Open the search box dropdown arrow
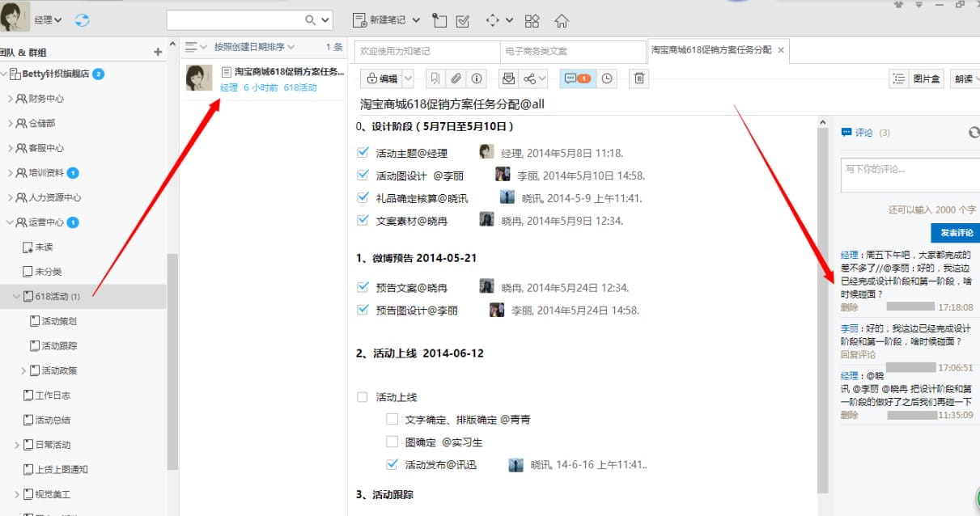Image resolution: width=980 pixels, height=516 pixels. coord(325,20)
